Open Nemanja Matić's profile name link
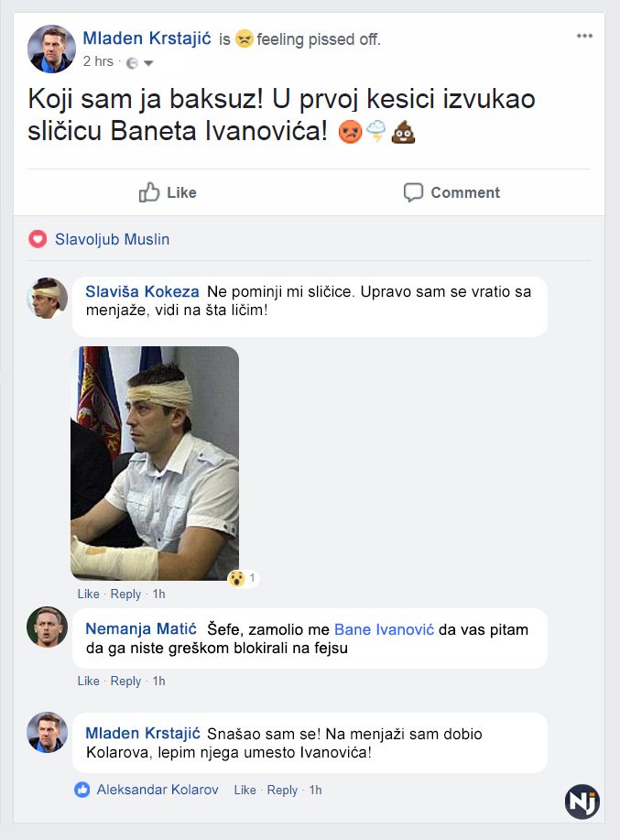Viewport: 620px width, 840px height. click(x=141, y=628)
